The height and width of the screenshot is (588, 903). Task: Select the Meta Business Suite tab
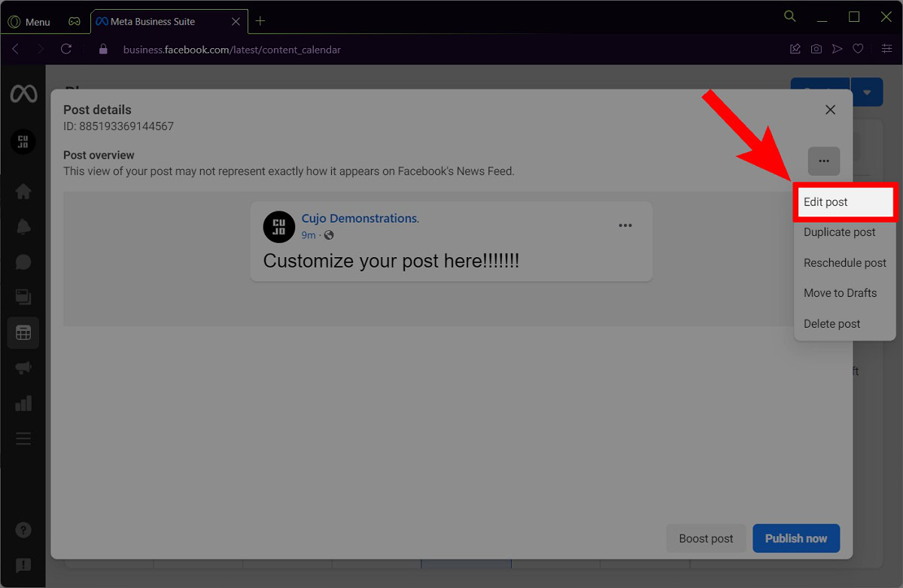(x=169, y=22)
